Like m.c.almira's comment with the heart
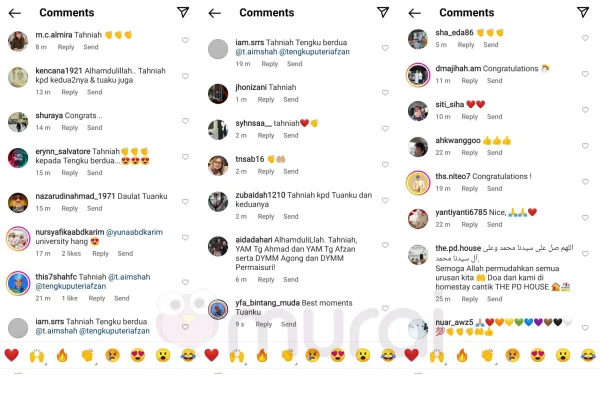Viewport: 600px width, 400px height. coord(185,40)
